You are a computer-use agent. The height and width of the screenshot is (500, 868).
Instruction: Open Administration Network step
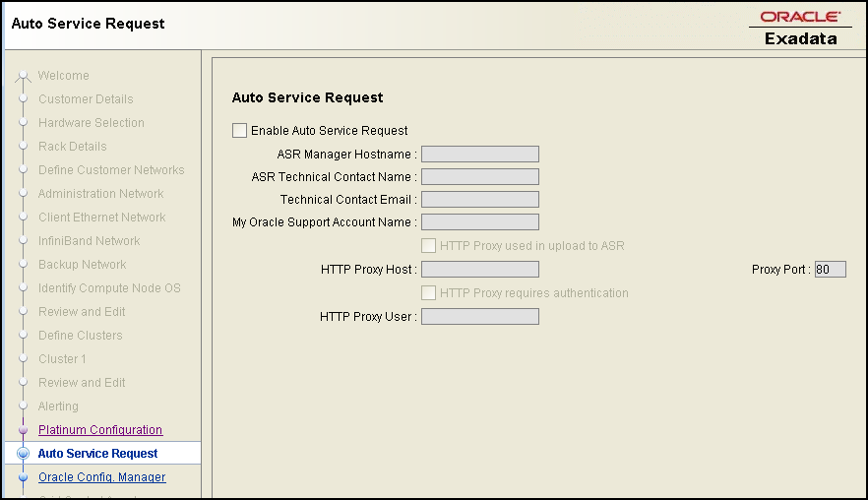100,194
